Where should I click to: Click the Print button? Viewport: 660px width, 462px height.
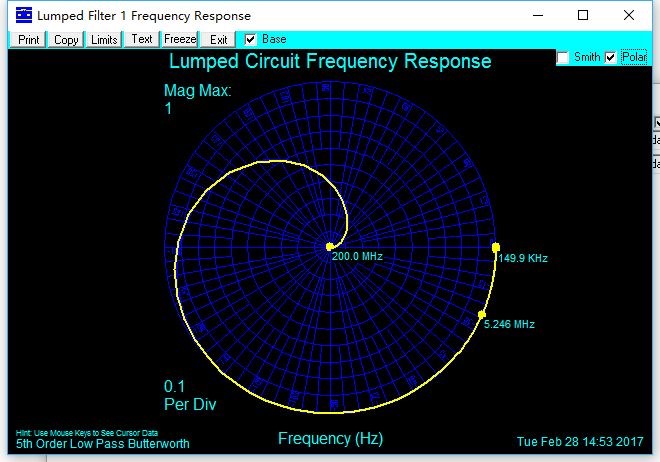(28, 40)
